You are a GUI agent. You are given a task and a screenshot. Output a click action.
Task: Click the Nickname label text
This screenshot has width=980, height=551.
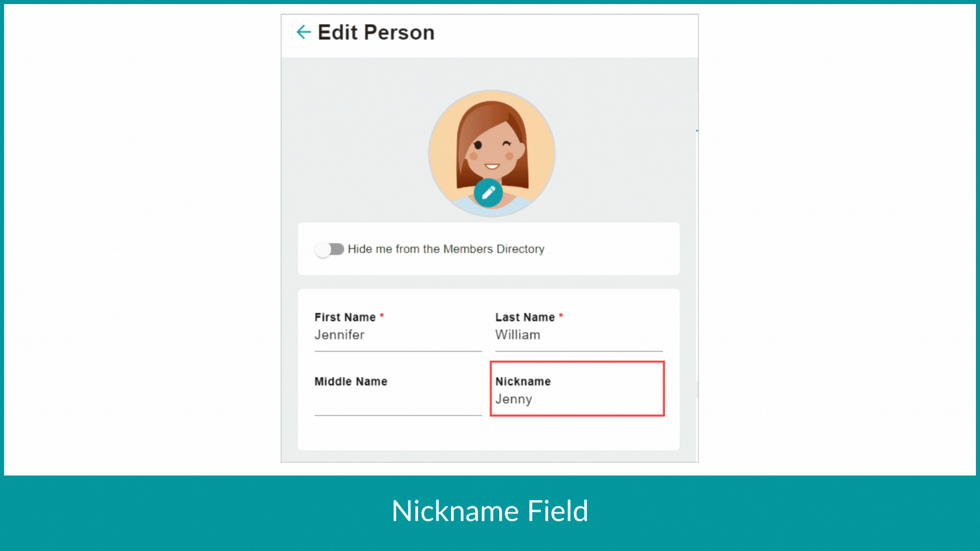(x=523, y=382)
